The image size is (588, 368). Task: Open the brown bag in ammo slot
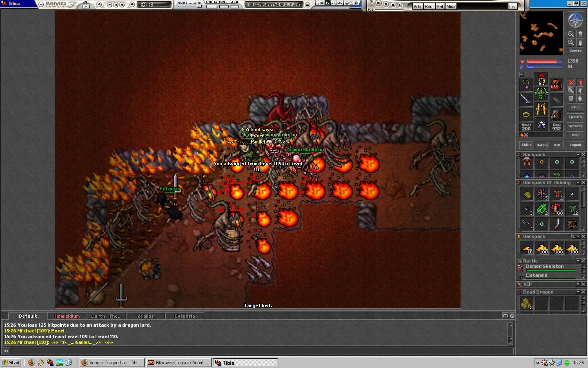click(556, 114)
